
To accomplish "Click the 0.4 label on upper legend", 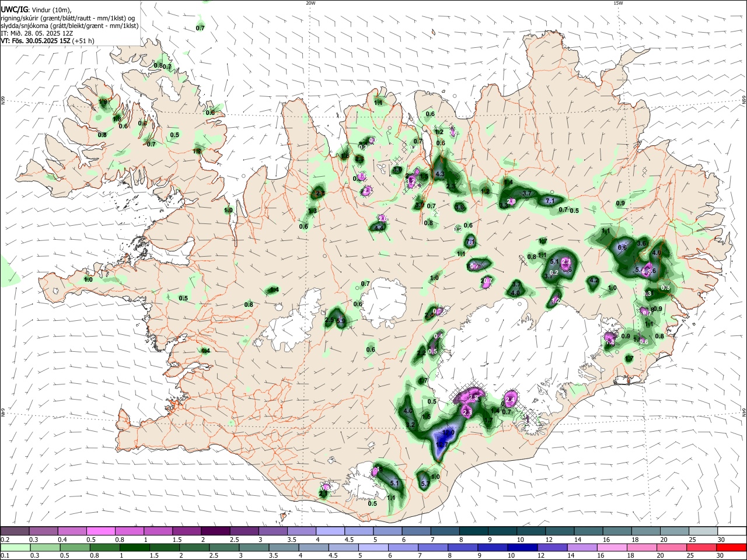I will [x=62, y=540].
